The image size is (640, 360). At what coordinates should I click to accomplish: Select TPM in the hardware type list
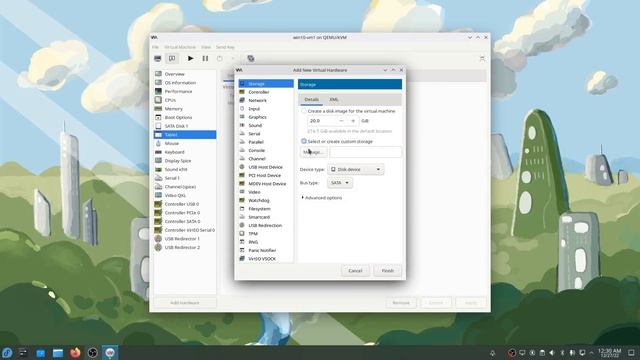(x=266, y=233)
